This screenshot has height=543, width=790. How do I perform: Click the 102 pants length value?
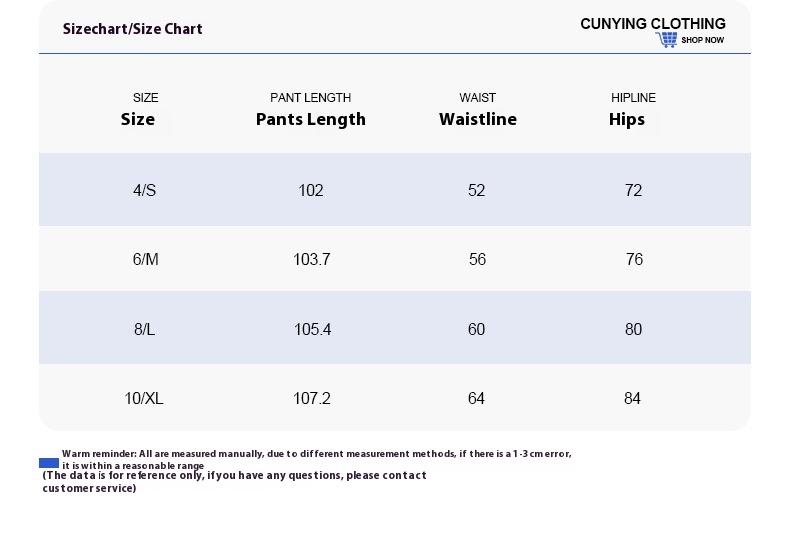click(311, 190)
